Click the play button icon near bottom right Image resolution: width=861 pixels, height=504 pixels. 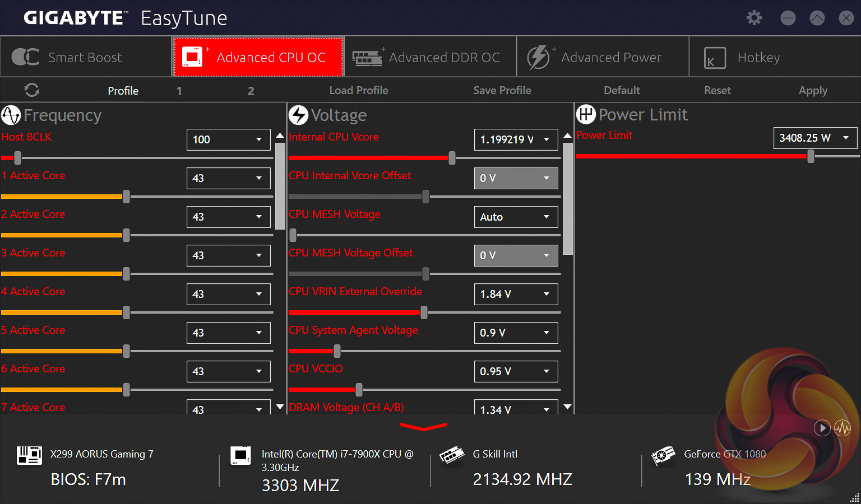822,428
